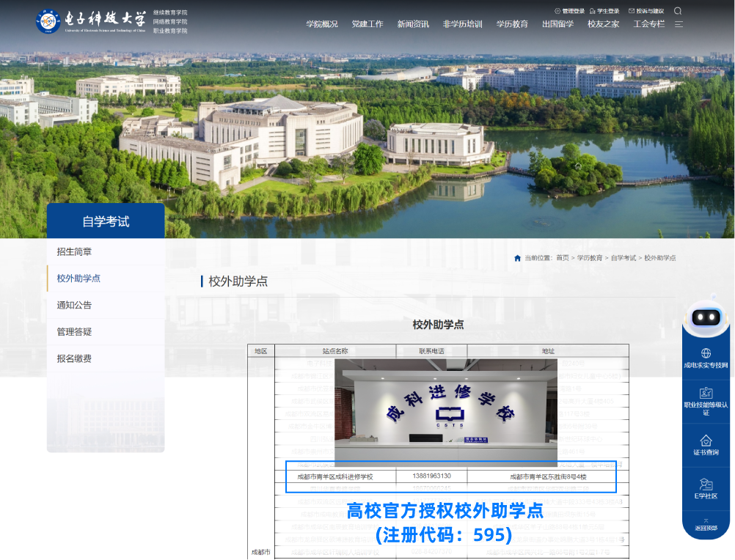
Task: Click the 自学考试 sidebar heading
Action: click(x=106, y=221)
